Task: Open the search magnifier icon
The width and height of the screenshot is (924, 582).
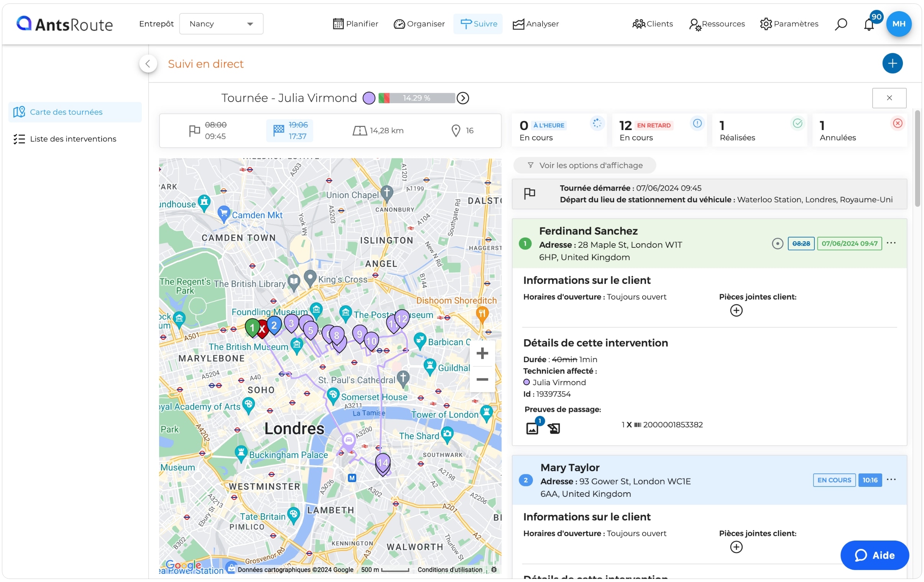Action: [x=840, y=24]
